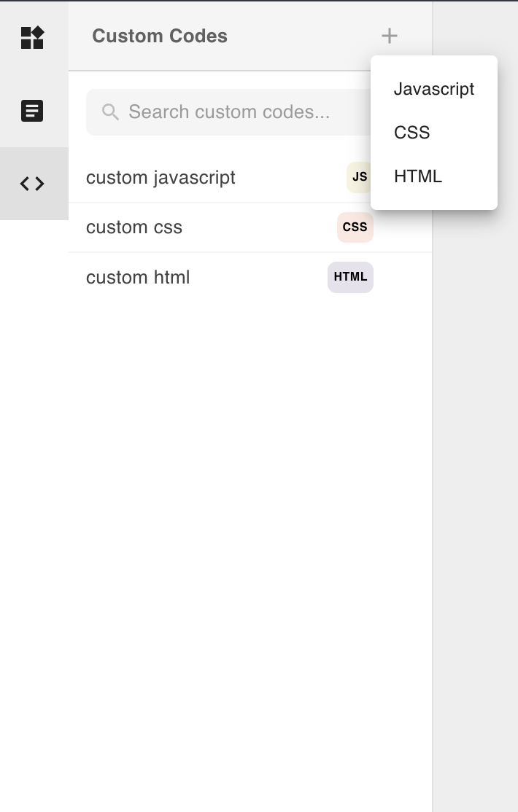The width and height of the screenshot is (518, 812).
Task: Open the components widgets sidebar icon
Action: (x=32, y=37)
